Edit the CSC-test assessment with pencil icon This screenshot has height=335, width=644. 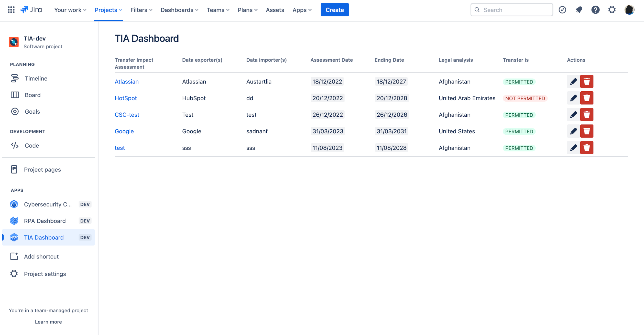coord(573,115)
